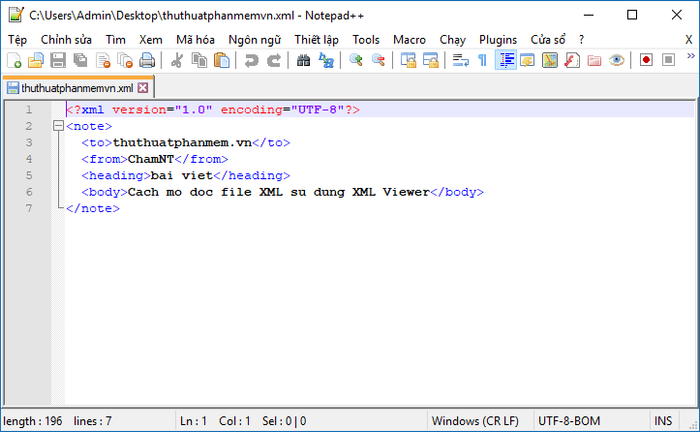The height and width of the screenshot is (432, 700).
Task: Open the Cửa sổ menu
Action: (548, 40)
